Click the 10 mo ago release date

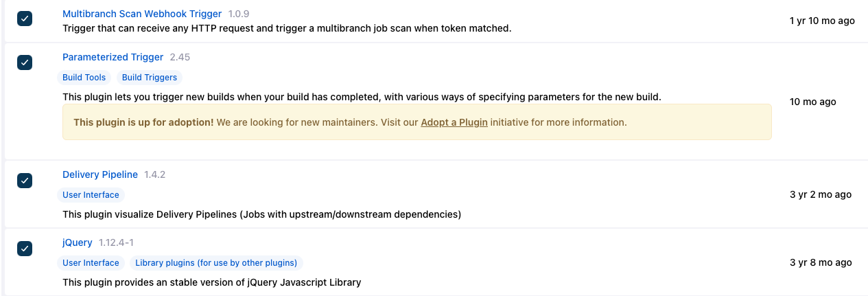(x=813, y=102)
